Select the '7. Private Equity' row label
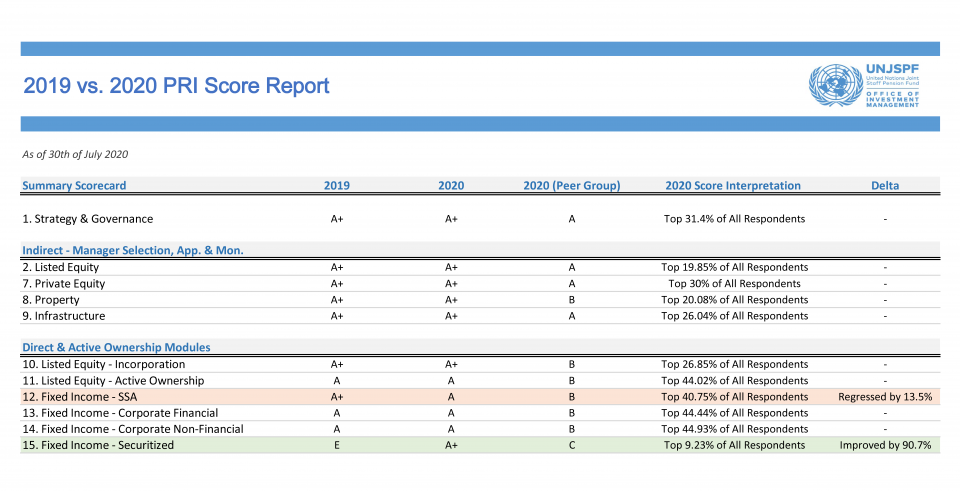This screenshot has width=960, height=491. pyautogui.click(x=65, y=284)
